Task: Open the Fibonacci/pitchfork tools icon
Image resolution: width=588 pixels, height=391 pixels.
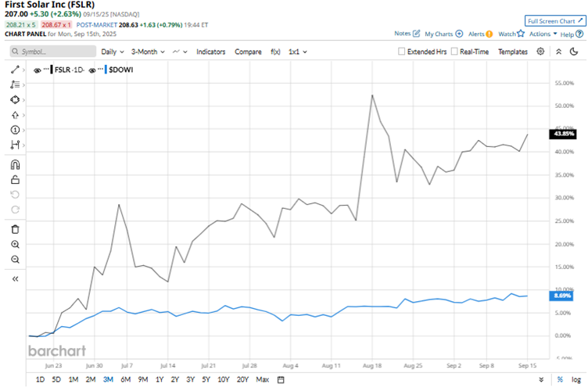Action: (15, 84)
